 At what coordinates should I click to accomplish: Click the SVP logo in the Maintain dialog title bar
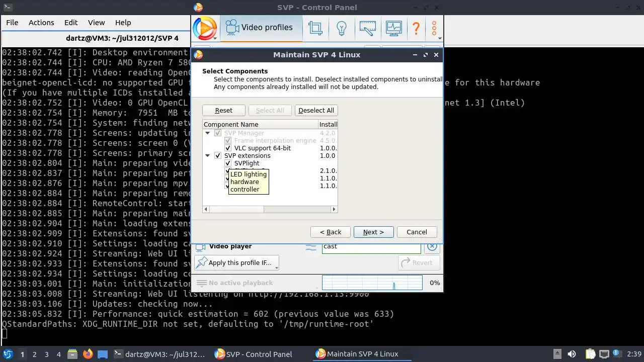click(x=198, y=55)
